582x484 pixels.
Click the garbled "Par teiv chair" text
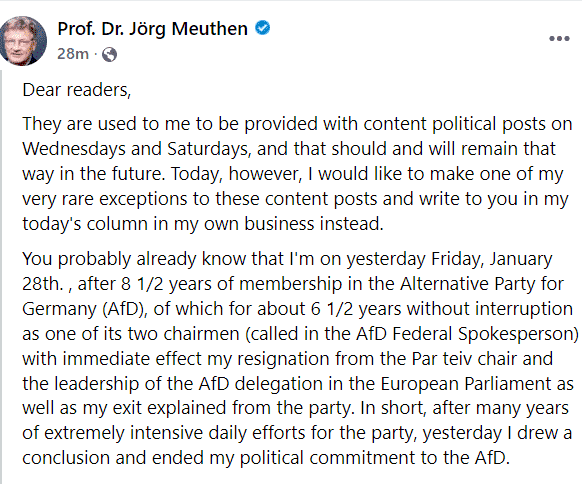(x=464, y=359)
